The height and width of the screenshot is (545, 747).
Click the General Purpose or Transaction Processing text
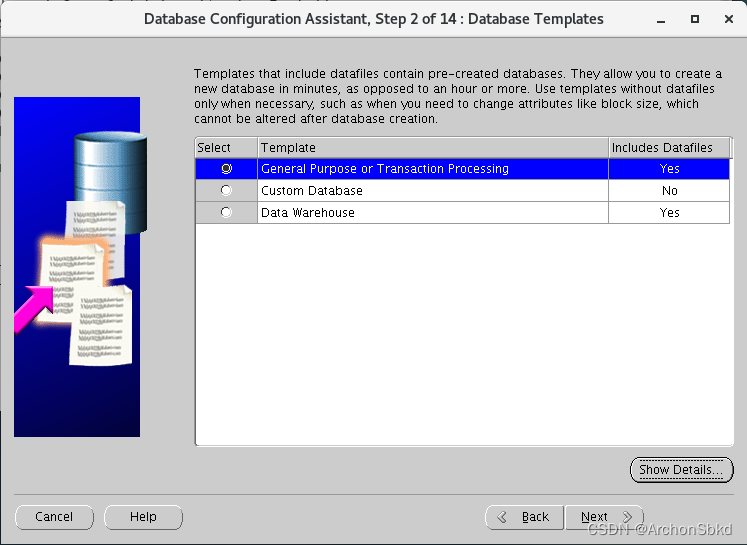[x=385, y=169]
